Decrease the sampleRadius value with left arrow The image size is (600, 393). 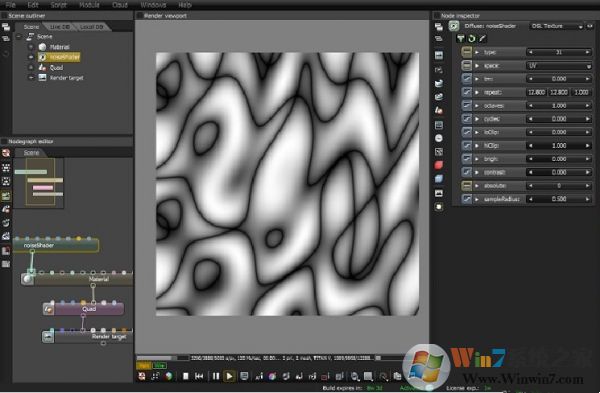[x=530, y=199]
